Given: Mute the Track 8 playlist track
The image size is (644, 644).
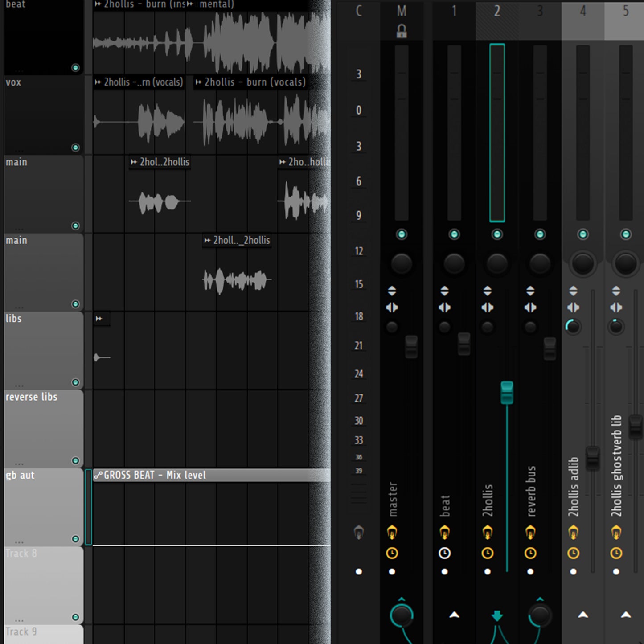Looking at the screenshot, I should point(75,617).
